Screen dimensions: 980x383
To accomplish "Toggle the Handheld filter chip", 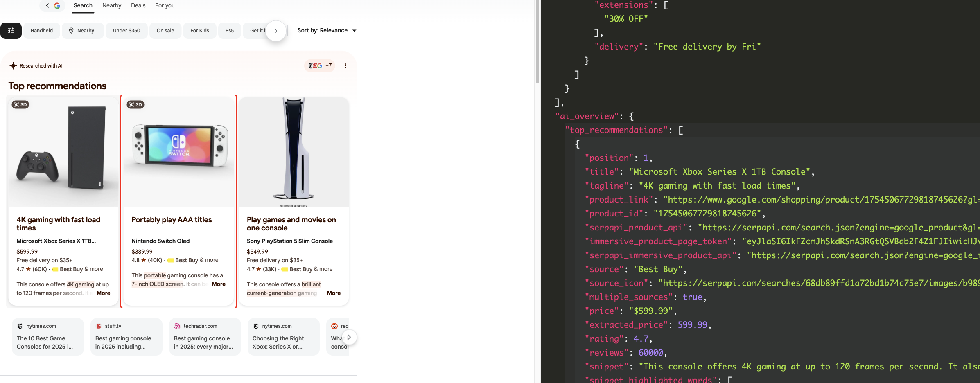I will pos(42,31).
